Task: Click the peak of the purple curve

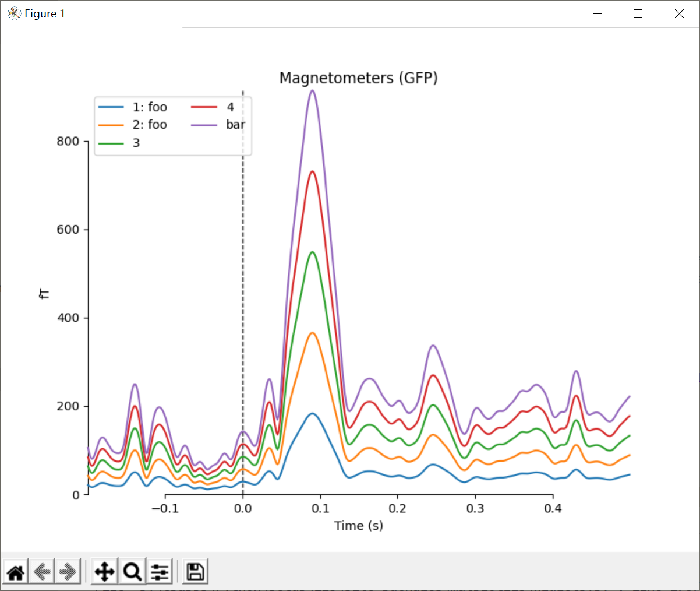Action: pos(313,90)
